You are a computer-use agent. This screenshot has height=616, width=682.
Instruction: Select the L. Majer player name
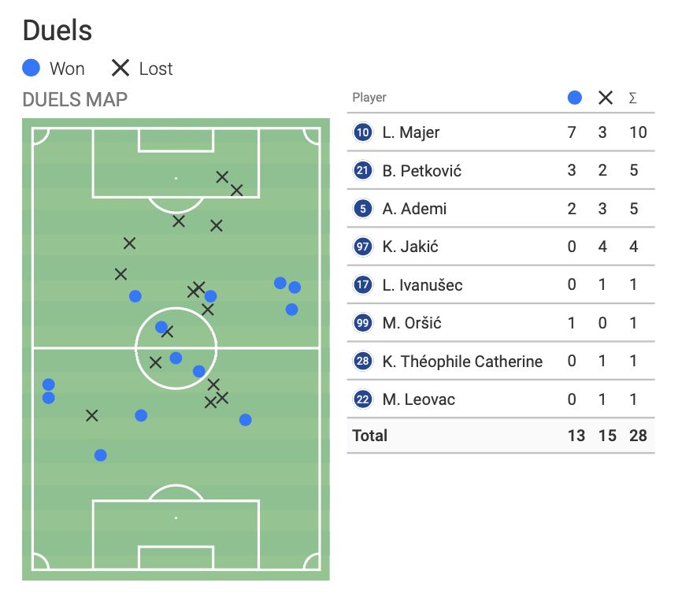coord(411,132)
